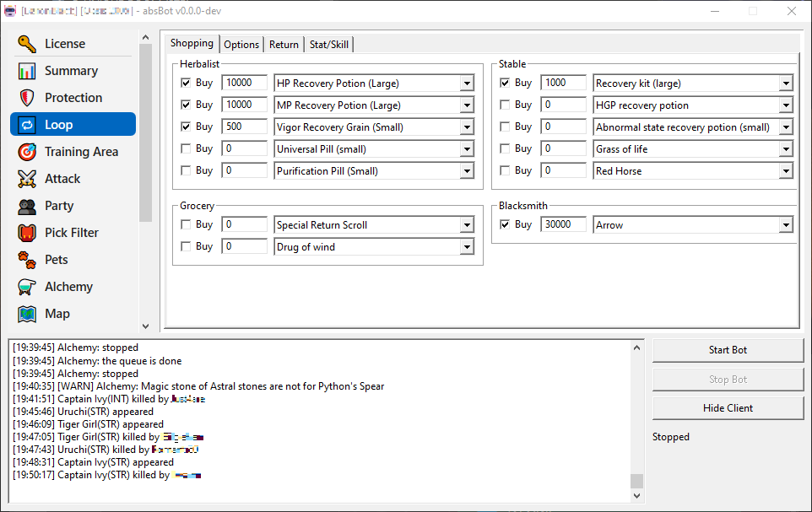Viewport: 812px width, 512px height.
Task: Click the absBot title bar app icon
Action: pyautogui.click(x=10, y=10)
